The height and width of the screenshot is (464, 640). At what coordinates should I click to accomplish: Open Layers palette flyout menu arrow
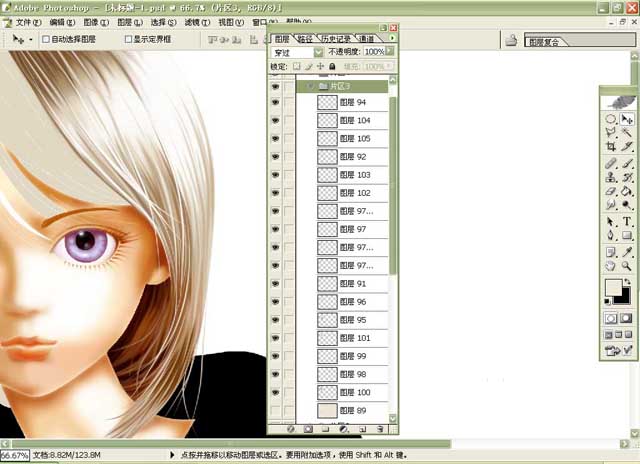392,38
